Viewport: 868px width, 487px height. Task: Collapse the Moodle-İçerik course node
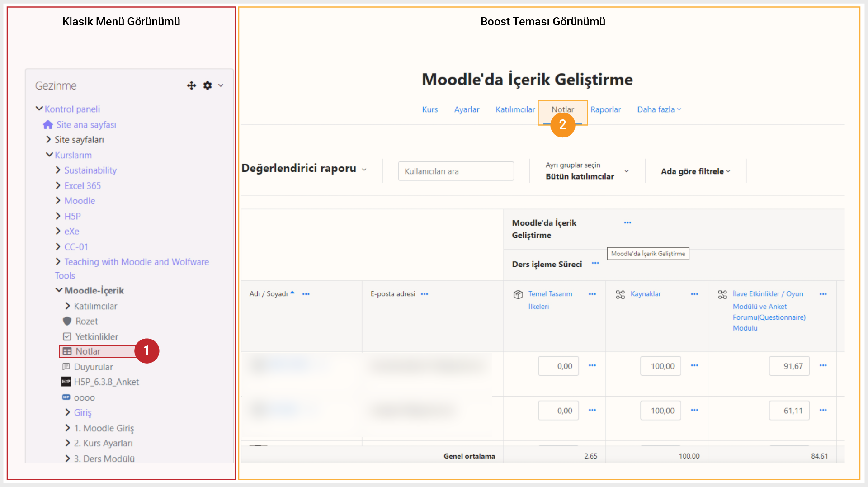tap(59, 290)
